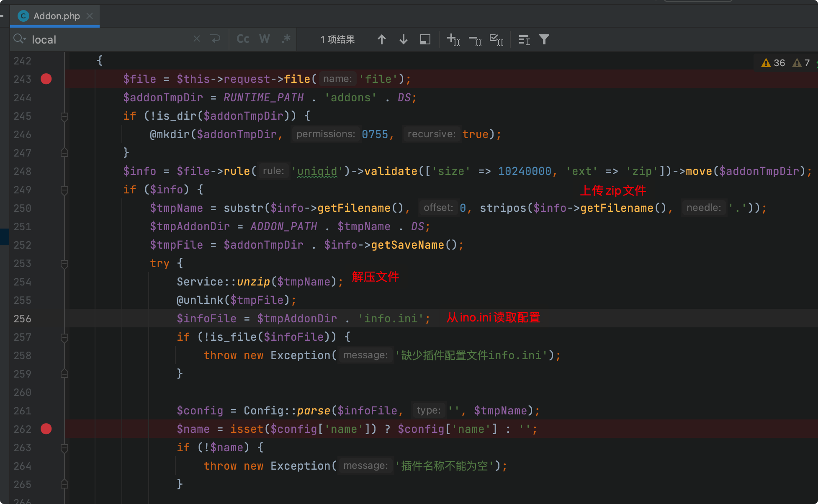Image resolution: width=818 pixels, height=504 pixels.
Task: Select all occurrences icon
Action: pyautogui.click(x=496, y=40)
